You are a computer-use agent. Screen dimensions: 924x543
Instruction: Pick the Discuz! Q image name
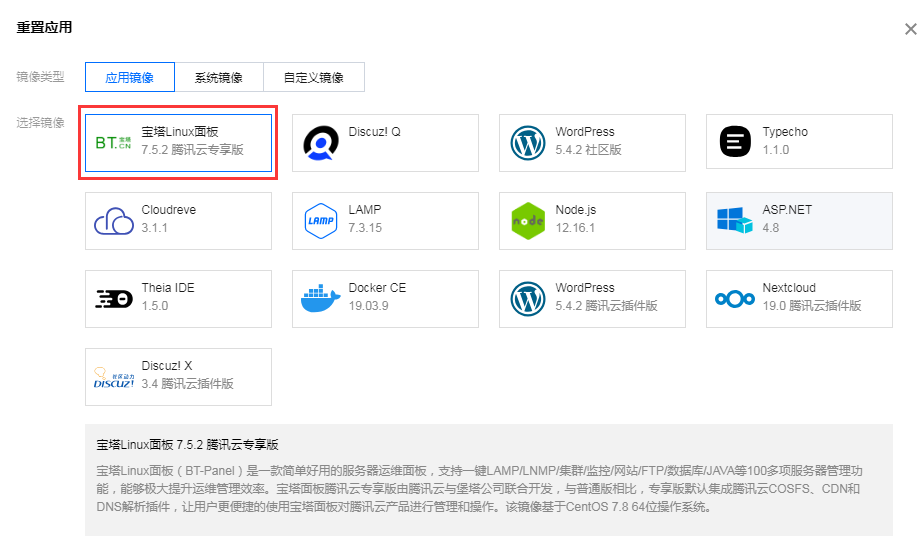pos(374,131)
